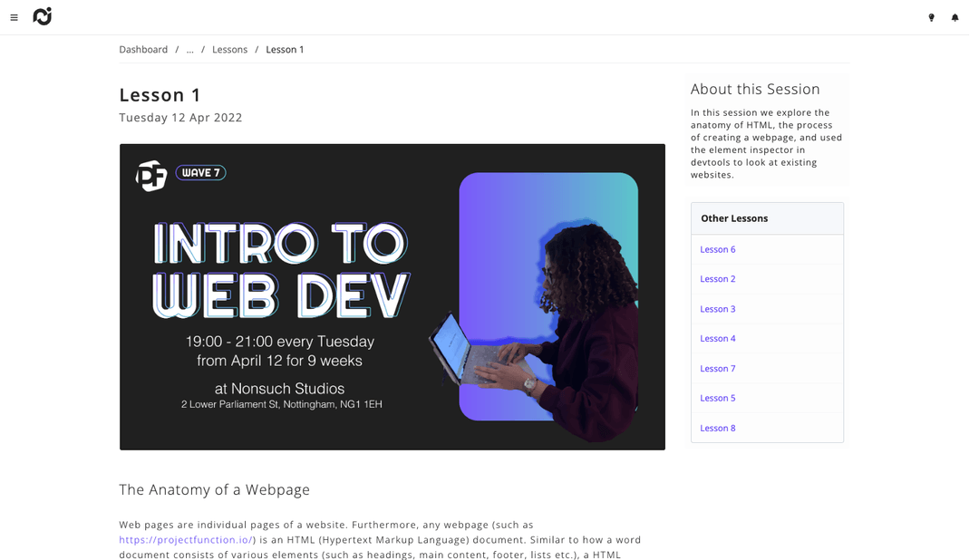Click the Intro to Web Dev banner
Image resolution: width=979 pixels, height=560 pixels.
click(x=393, y=296)
